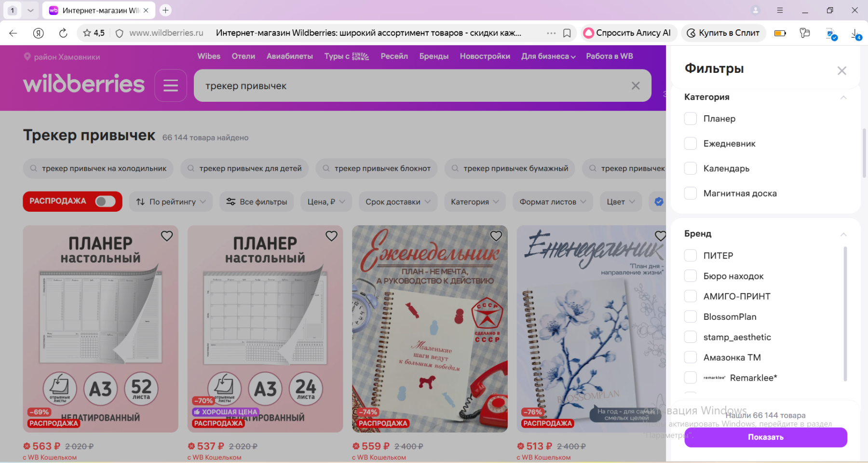The width and height of the screenshot is (868, 463).
Task: Click the location pin for Хамовники district
Action: coord(27,57)
